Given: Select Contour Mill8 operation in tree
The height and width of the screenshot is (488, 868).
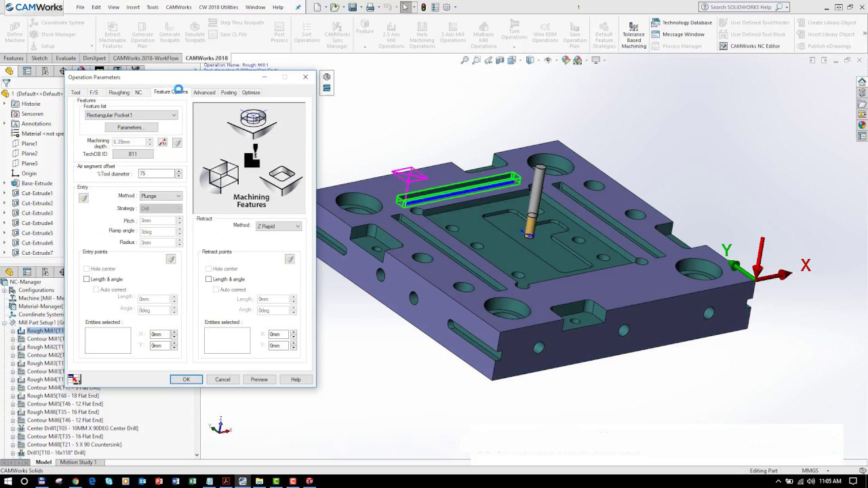Looking at the screenshot, I should click(x=74, y=445).
